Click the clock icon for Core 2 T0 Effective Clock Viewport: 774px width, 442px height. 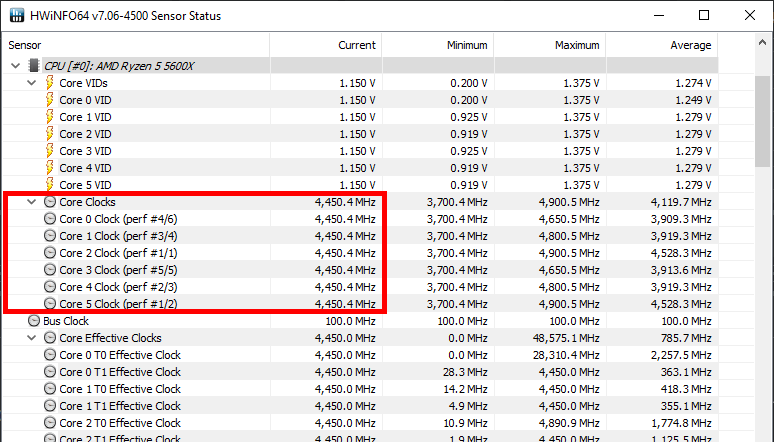(50, 423)
